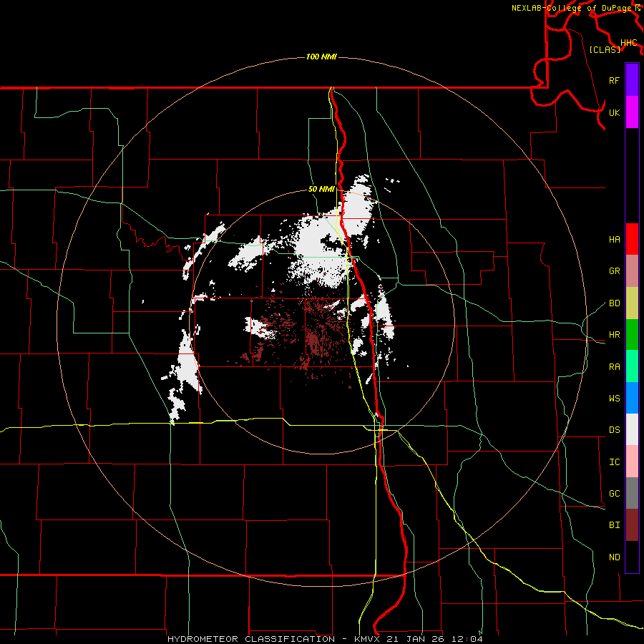
Task: Click the BI legend label
Action: 614,525
